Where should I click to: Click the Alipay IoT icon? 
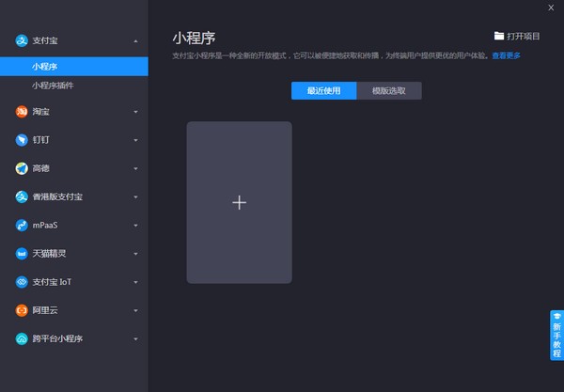coord(22,281)
